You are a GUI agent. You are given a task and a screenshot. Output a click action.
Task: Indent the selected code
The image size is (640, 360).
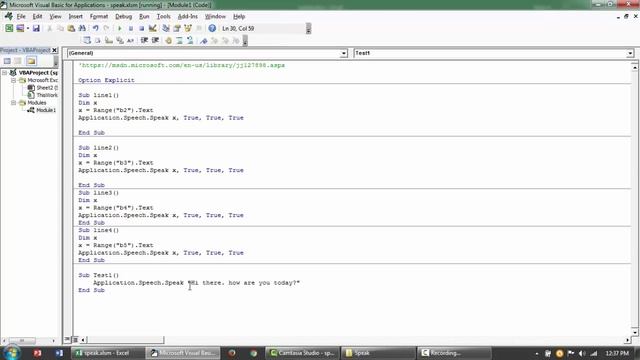(x=144, y=40)
